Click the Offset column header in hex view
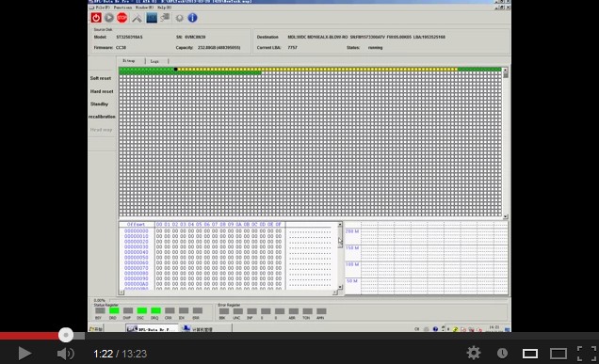599x364 pixels. [136, 225]
